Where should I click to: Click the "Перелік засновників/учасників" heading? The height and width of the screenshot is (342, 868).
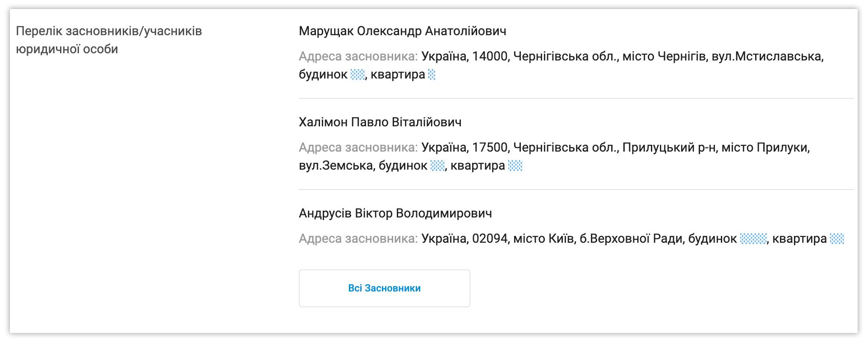[109, 31]
